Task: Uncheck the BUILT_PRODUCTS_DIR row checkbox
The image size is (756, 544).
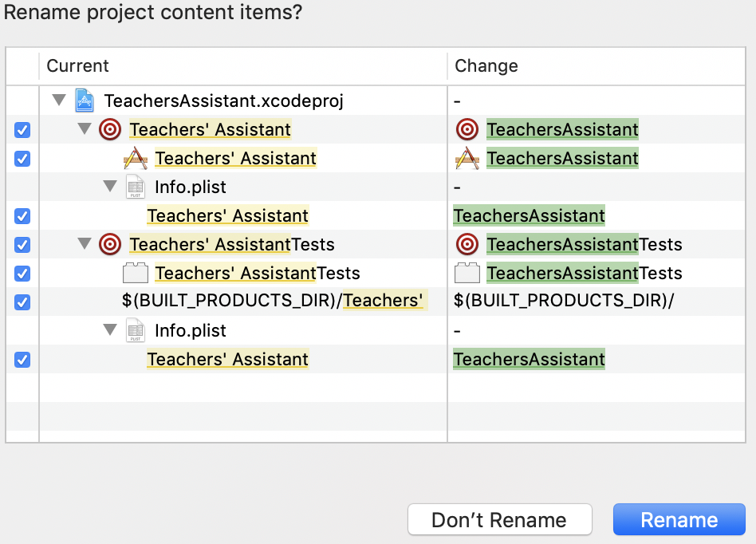Action: [22, 302]
